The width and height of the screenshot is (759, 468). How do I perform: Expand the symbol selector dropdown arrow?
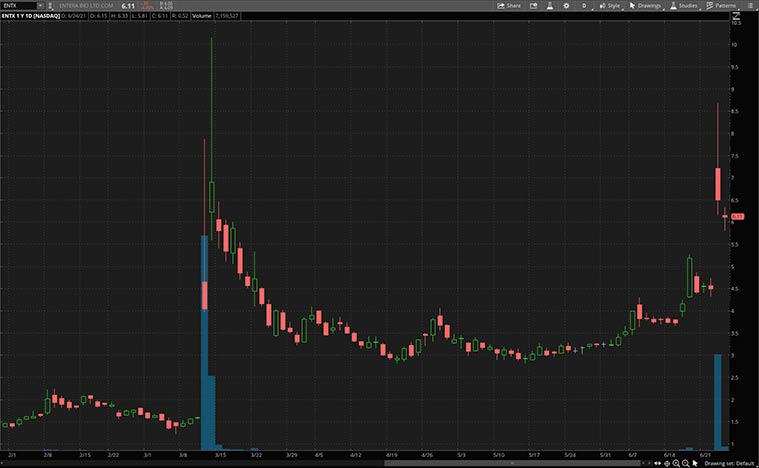click(40, 5)
